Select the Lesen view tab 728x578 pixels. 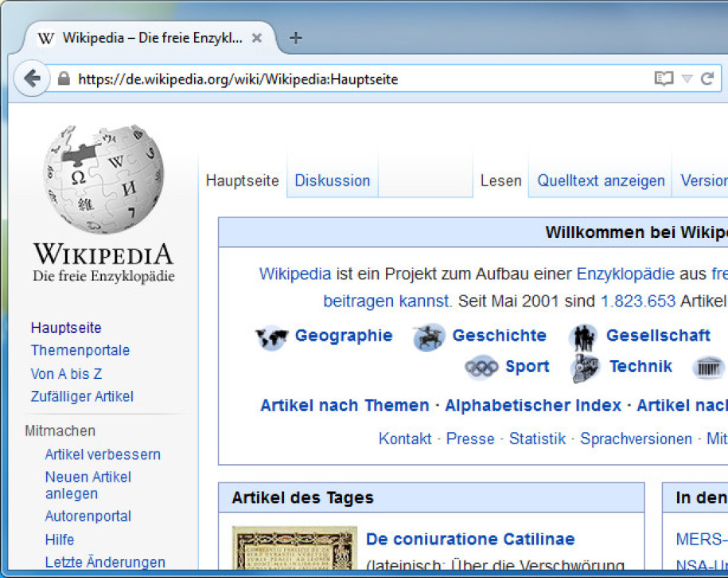[501, 180]
